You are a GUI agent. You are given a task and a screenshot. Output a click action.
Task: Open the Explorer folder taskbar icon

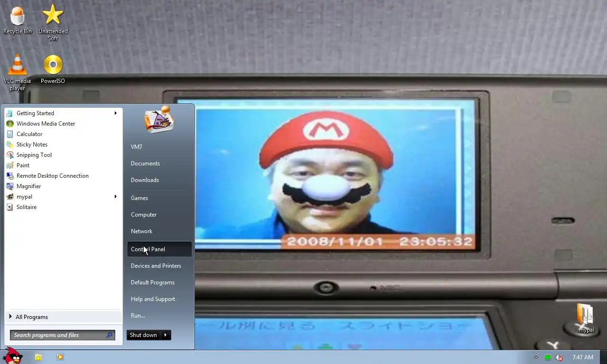point(38,357)
